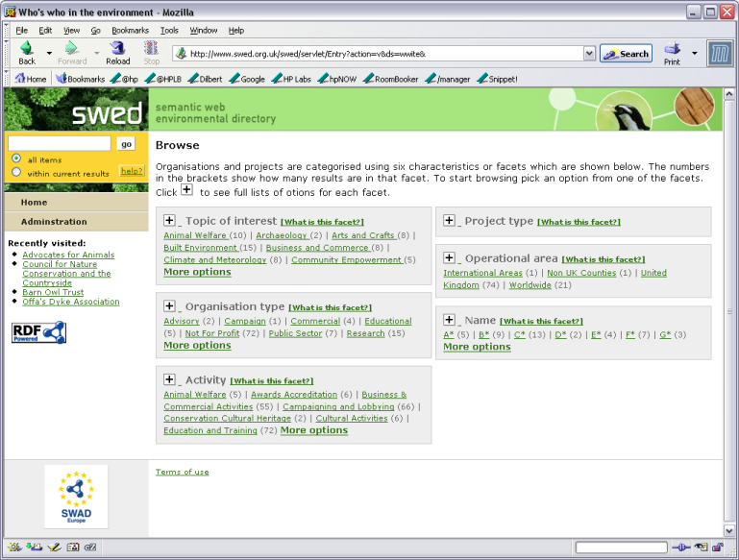Click the Search button beside URL bar
Viewport: 739px width, 560px height.
[626, 54]
